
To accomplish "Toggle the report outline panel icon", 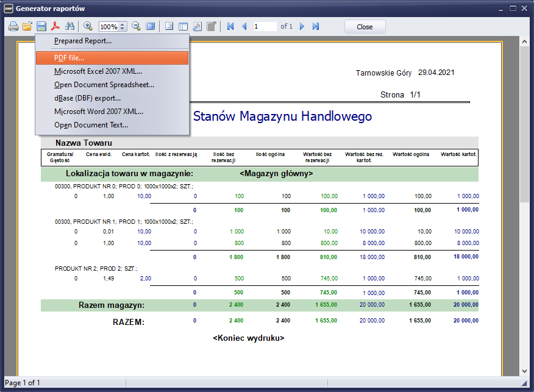I will point(169,26).
